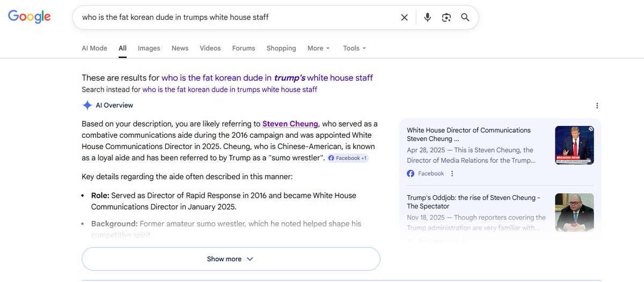644x282 pixels.
Task: Open the Shopping tab
Action: (x=281, y=48)
